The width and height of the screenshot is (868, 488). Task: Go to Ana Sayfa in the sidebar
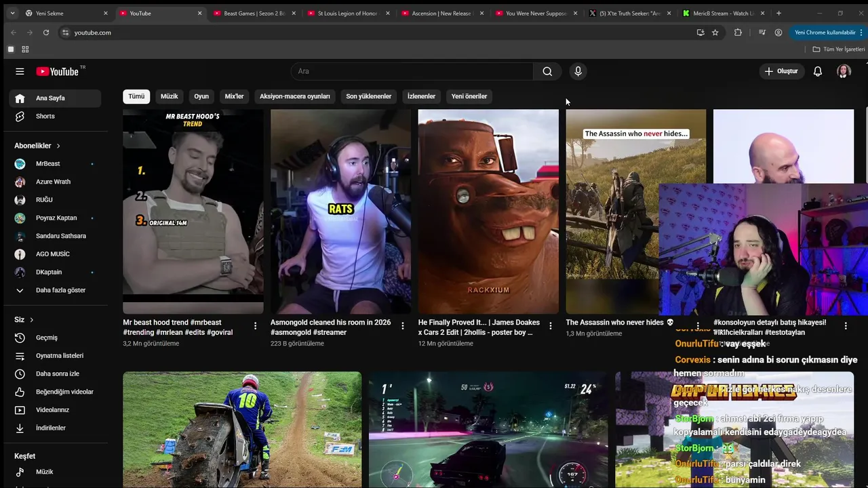click(x=55, y=98)
